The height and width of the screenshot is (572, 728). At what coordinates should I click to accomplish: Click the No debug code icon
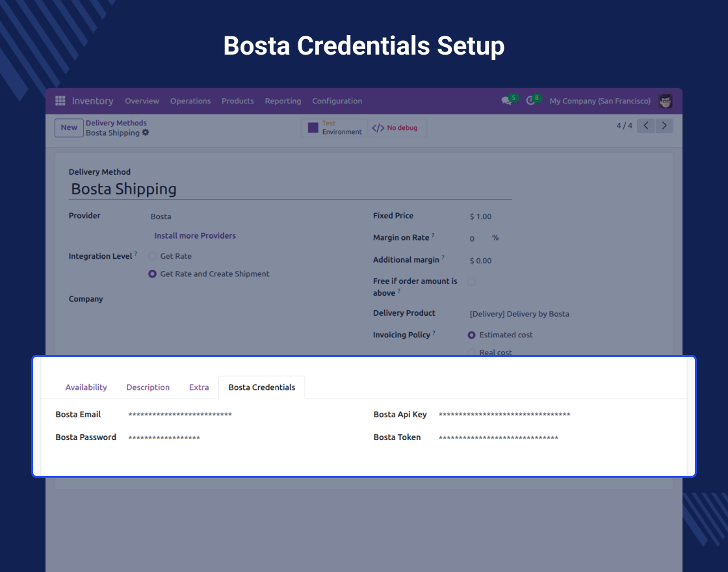coord(378,127)
